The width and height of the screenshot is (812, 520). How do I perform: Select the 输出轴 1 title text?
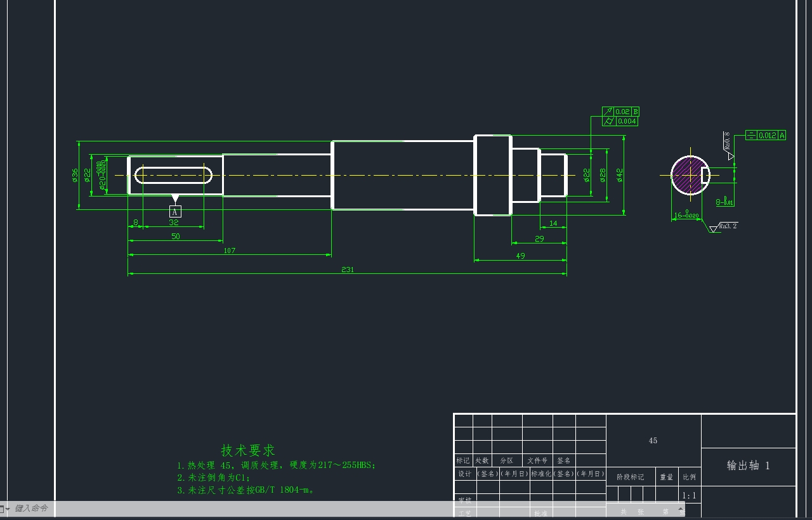(x=749, y=465)
